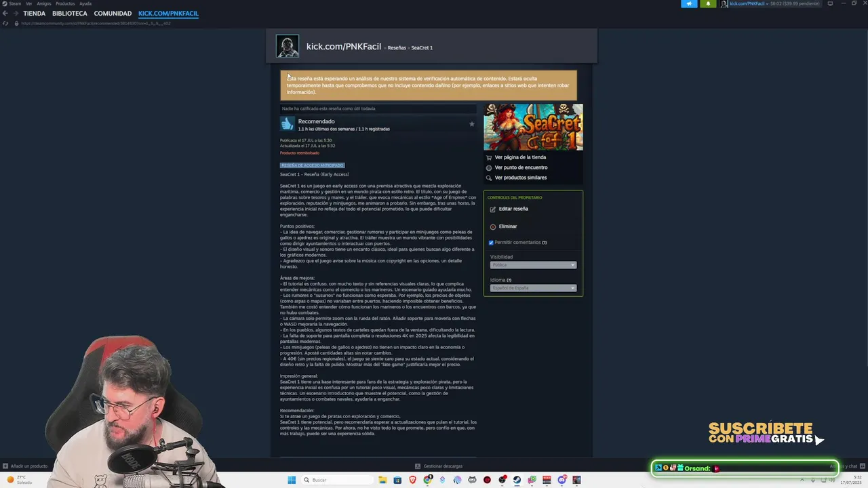Switch to the BIBLIOTECA tab
The width and height of the screenshot is (868, 488).
pos(70,14)
